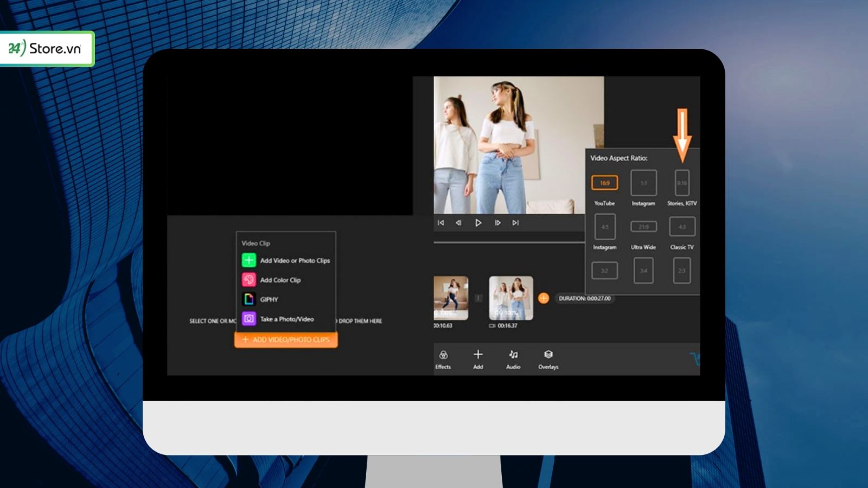Click the DURATION: 0:00:27.00 label
Screen dimensions: 868x488
[x=585, y=298]
